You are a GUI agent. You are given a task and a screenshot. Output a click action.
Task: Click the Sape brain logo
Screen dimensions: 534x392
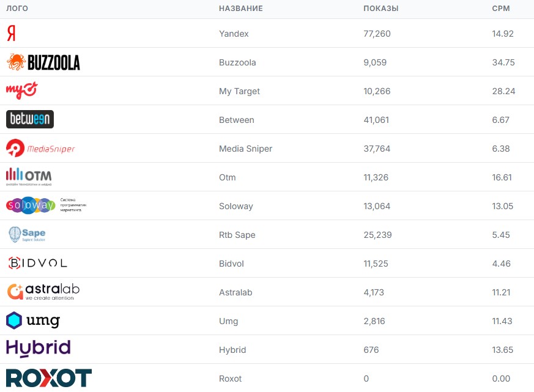click(27, 234)
